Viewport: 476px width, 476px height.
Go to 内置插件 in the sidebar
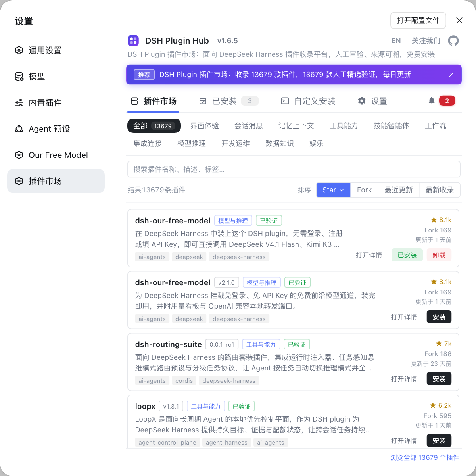coord(56,103)
